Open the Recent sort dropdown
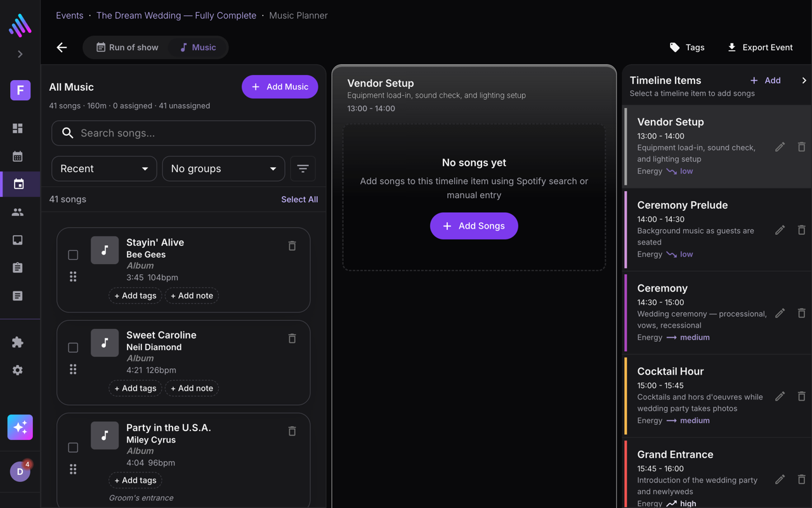Screen dimensions: 812x508 pyautogui.click(x=104, y=169)
